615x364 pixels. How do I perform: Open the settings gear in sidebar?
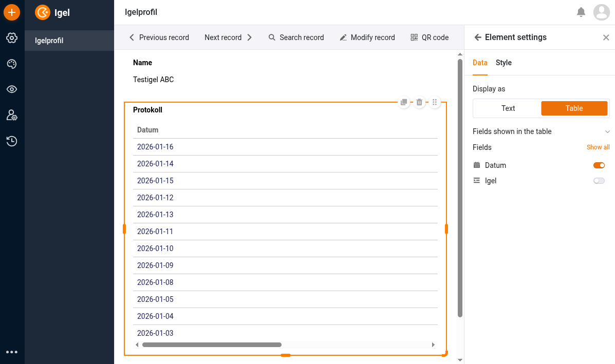coord(12,37)
